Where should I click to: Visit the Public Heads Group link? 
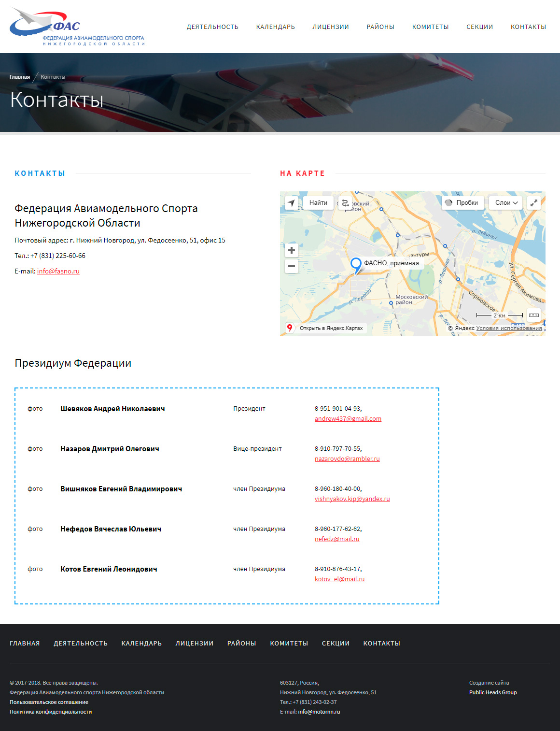coord(493,693)
